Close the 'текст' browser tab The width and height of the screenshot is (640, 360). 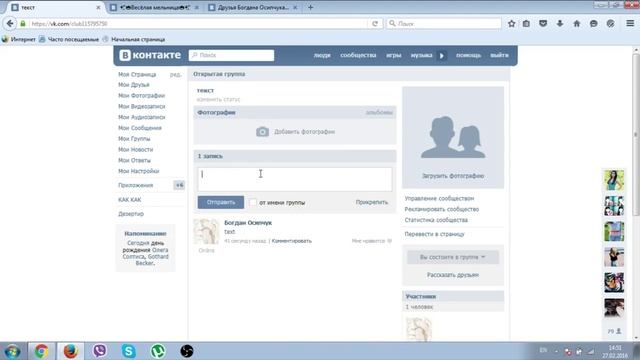[98, 7]
